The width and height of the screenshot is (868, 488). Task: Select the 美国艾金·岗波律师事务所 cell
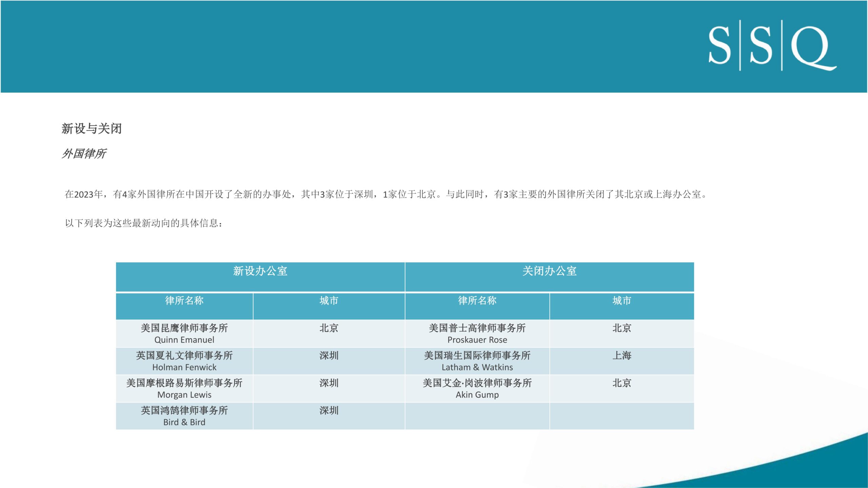click(477, 388)
